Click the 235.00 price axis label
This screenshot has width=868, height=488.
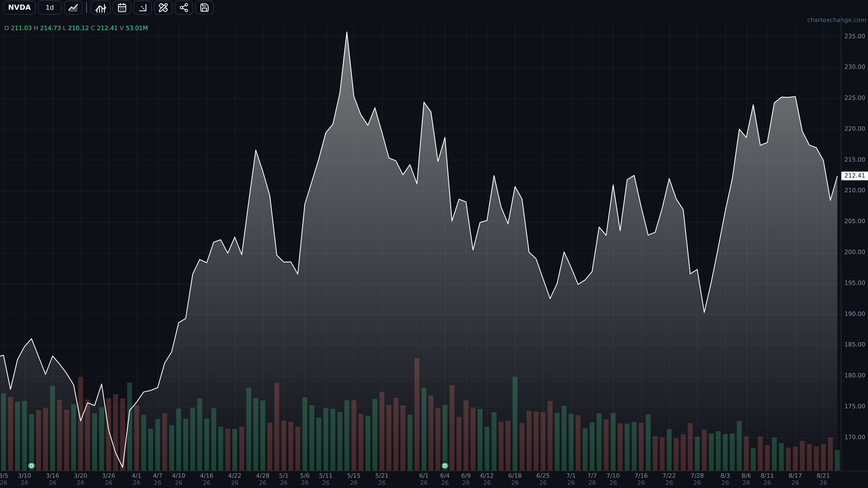click(854, 36)
